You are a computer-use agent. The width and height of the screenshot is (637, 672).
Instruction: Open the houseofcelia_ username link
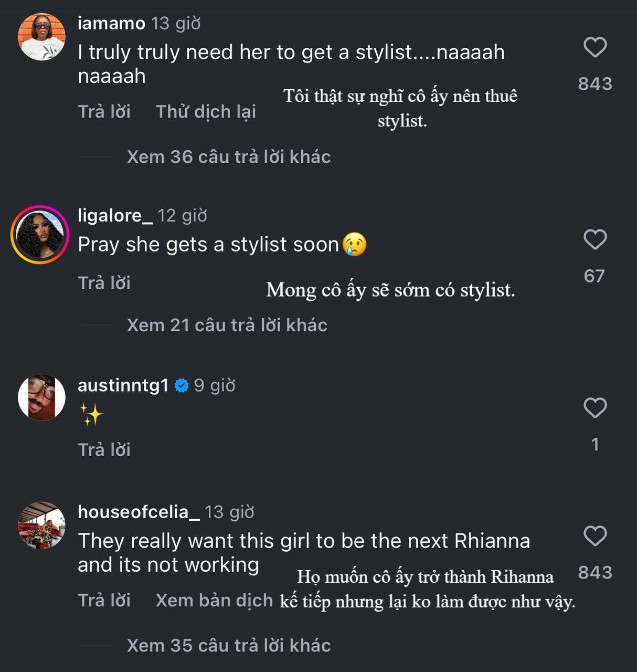139,511
